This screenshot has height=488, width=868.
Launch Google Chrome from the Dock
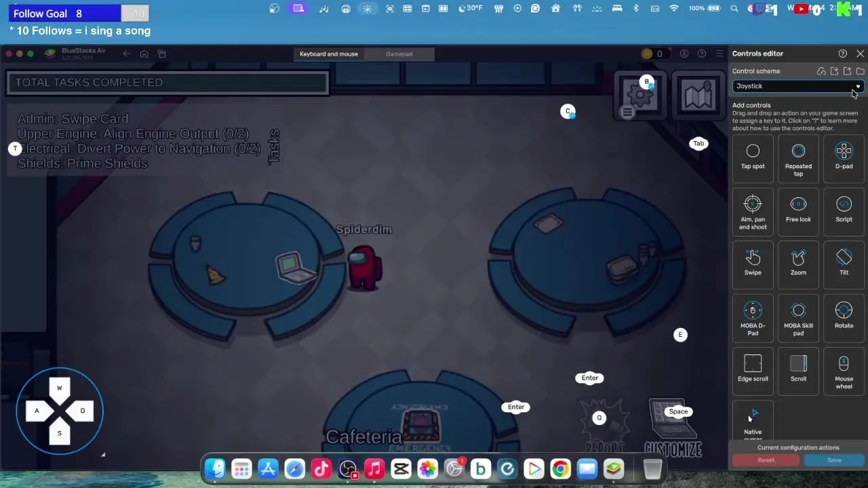point(560,469)
